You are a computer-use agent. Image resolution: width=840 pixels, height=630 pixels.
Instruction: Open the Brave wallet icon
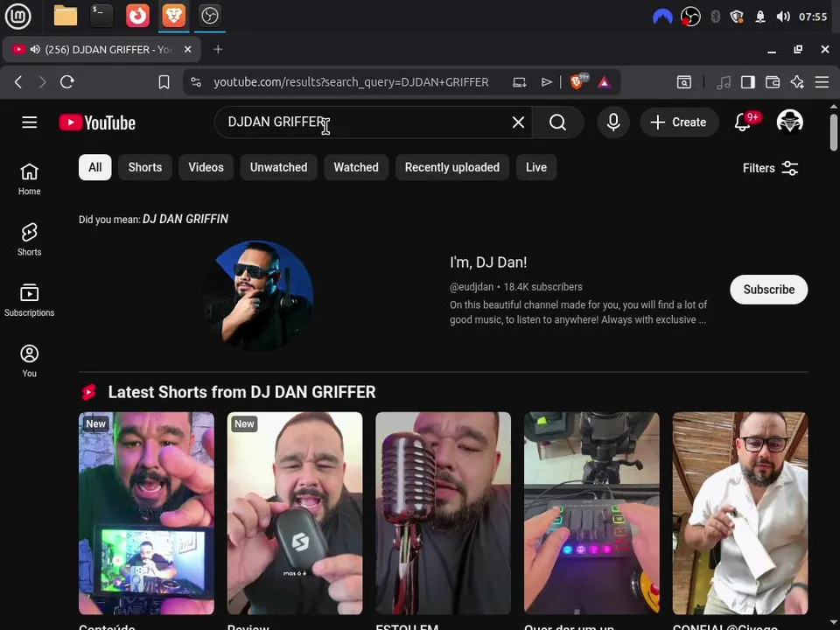pos(773,82)
